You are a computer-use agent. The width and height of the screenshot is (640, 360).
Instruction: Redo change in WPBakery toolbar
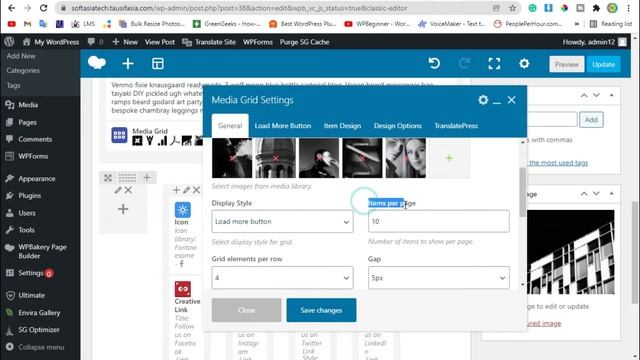coord(464,63)
